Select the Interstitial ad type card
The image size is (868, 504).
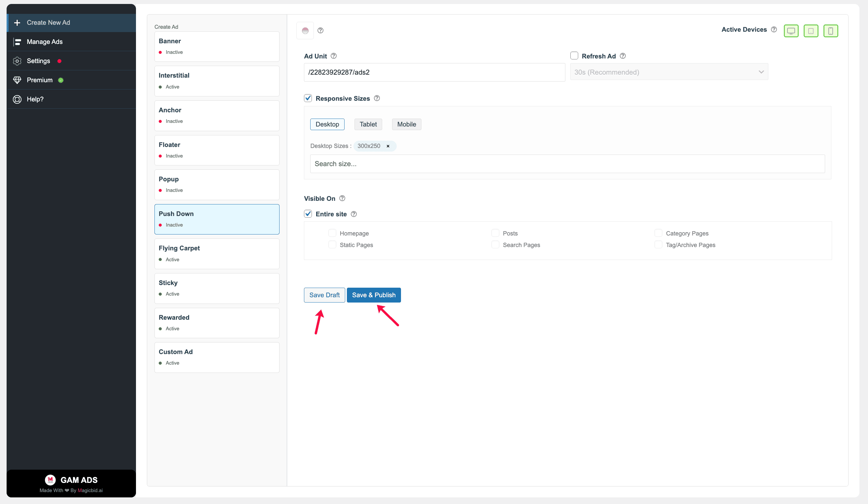coord(217,81)
